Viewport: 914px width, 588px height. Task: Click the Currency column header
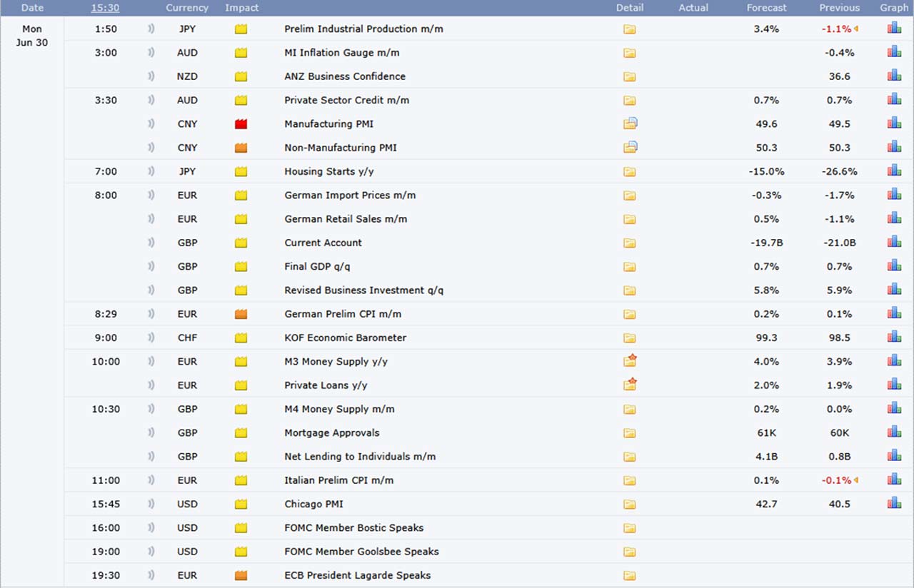[187, 8]
